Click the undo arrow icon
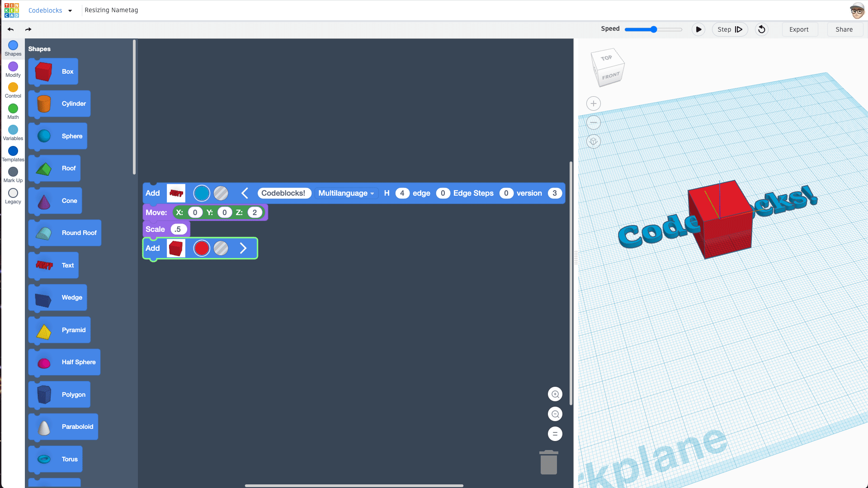The width and height of the screenshot is (868, 488). 10,29
